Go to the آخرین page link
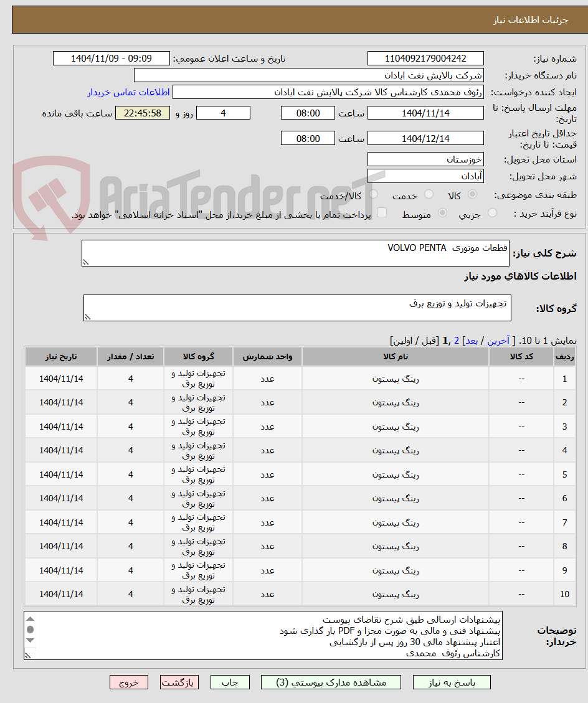 [x=498, y=341]
